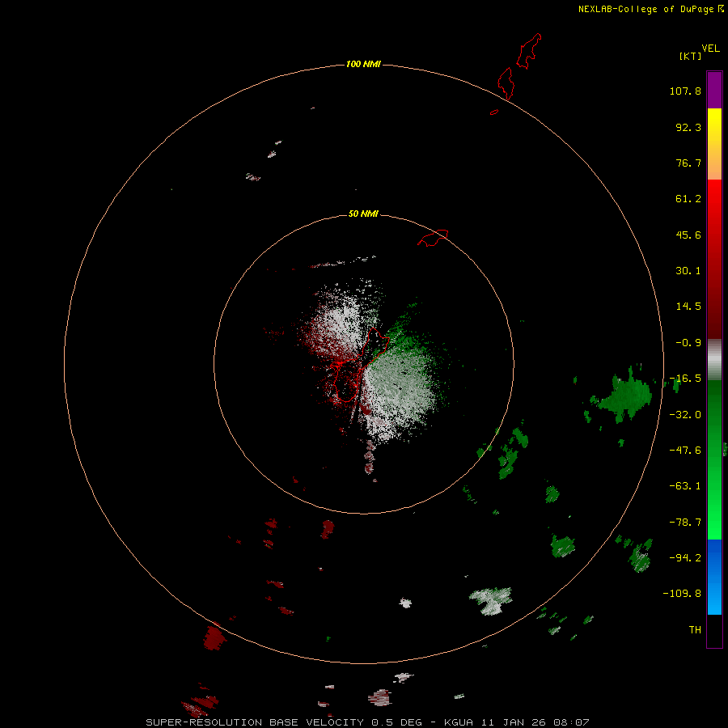Click the 92.3 velocity scale value

tap(688, 127)
